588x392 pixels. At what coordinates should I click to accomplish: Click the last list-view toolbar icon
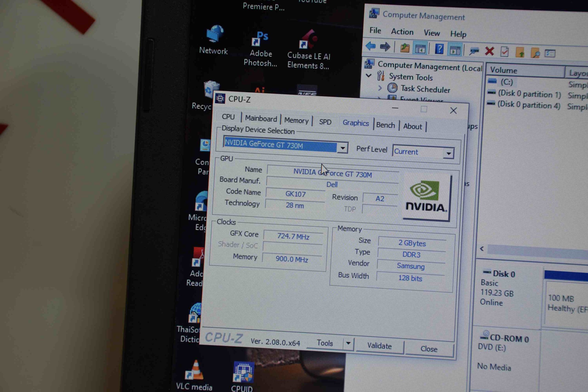[550, 53]
